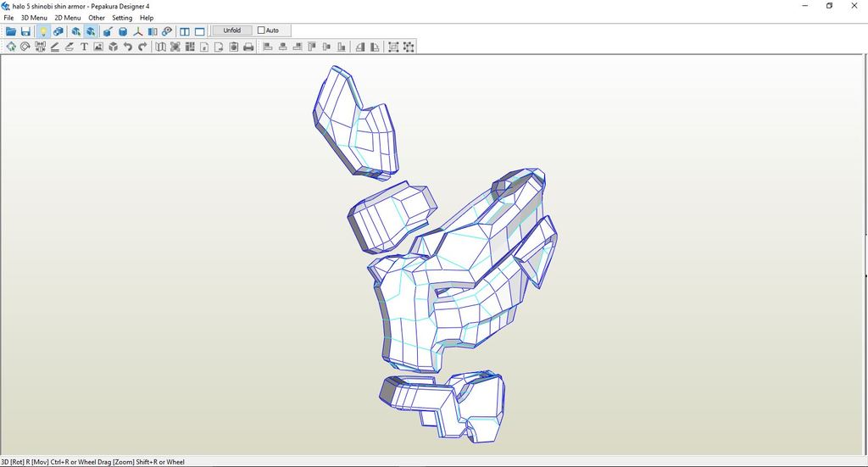Enable the Auto checkbox
The width and height of the screenshot is (868, 467).
261,31
